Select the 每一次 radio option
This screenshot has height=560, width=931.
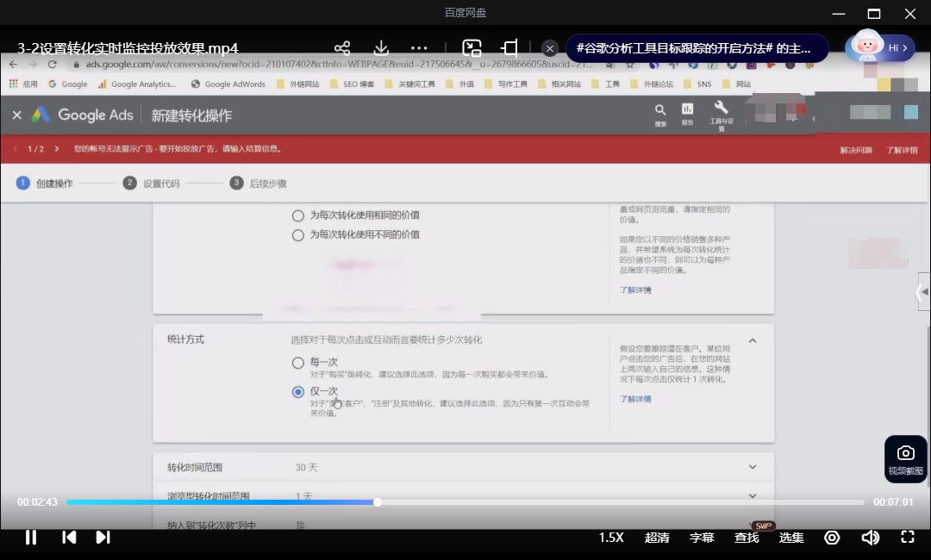click(x=298, y=363)
